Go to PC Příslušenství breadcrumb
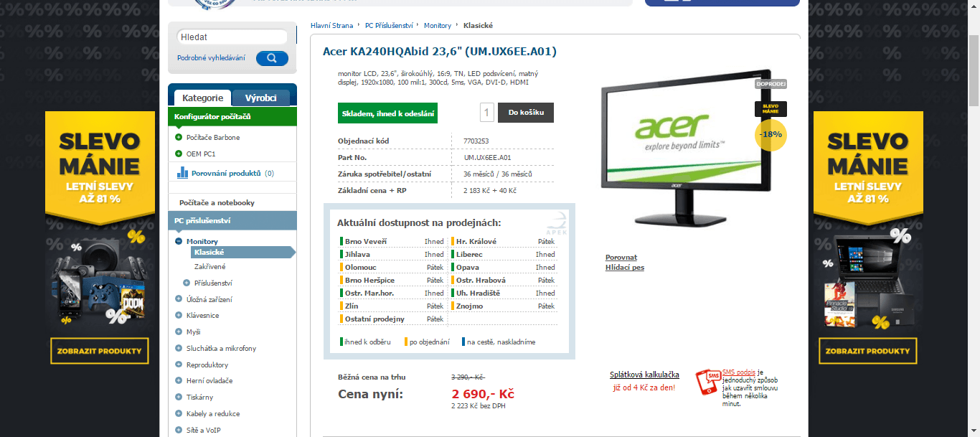This screenshot has width=980, height=437. 389,25
